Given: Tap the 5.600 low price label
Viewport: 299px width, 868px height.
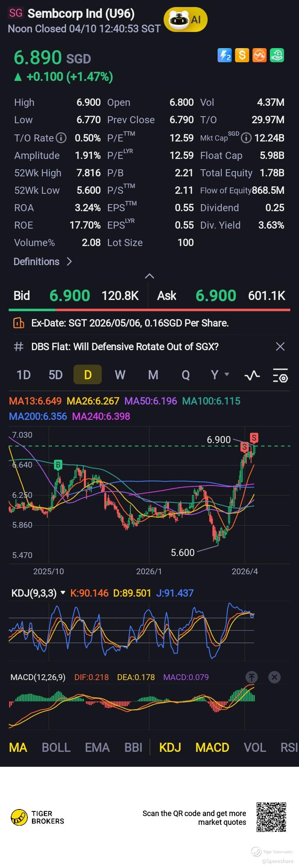Looking at the screenshot, I should [183, 552].
